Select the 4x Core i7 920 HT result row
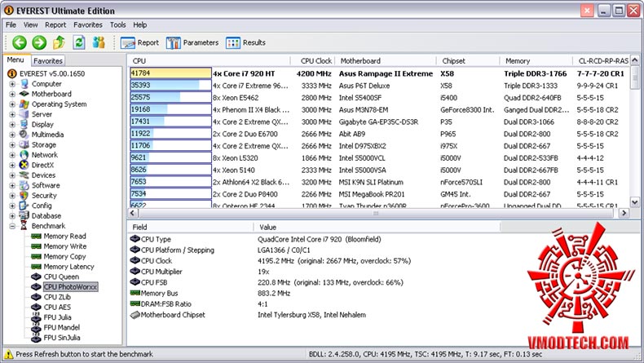 [x=379, y=73]
